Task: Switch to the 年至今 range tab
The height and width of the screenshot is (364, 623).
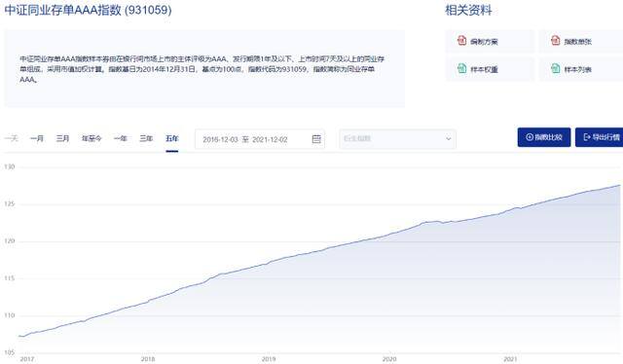Action: click(x=92, y=138)
